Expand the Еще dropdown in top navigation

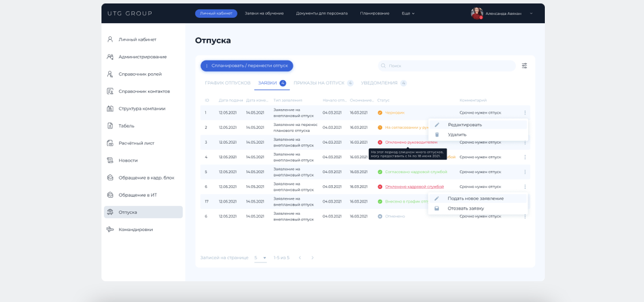pyautogui.click(x=408, y=13)
